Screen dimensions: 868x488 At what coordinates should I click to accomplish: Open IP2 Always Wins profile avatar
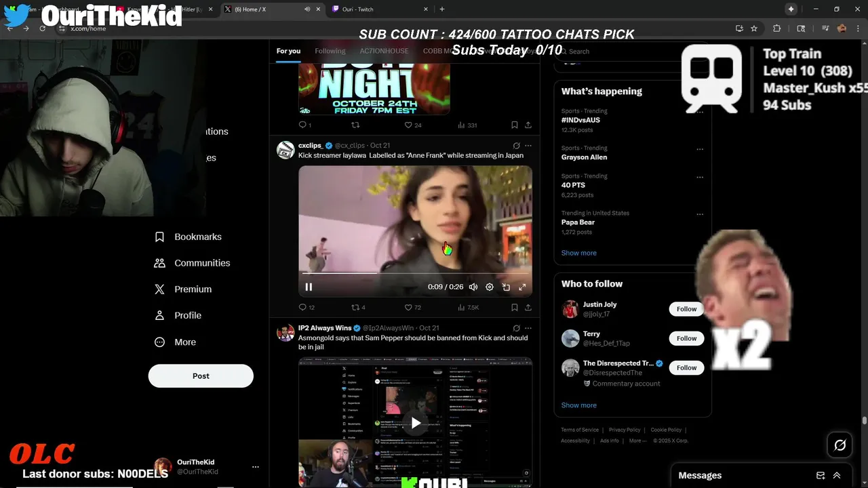285,332
